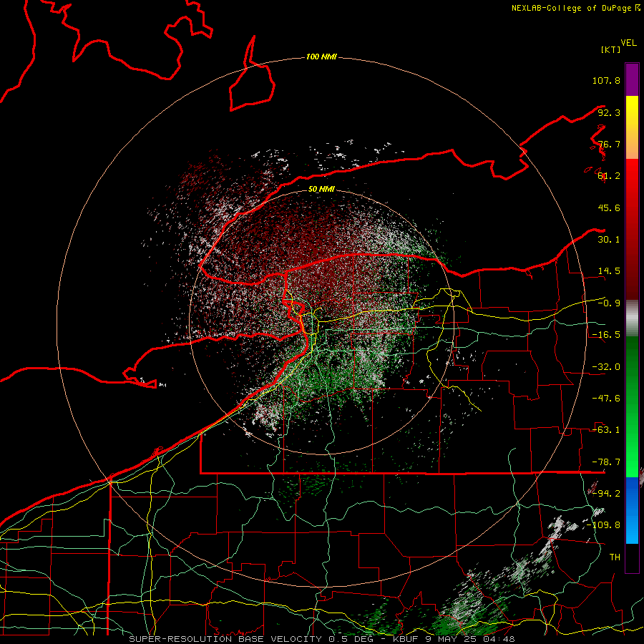Pick the blue segment of the color bar
This screenshot has width=644, height=644.
point(632,510)
